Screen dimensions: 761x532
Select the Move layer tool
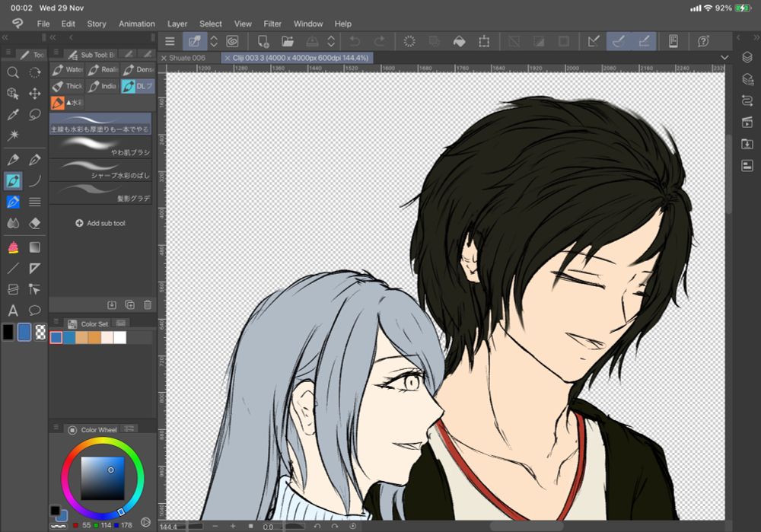(x=35, y=94)
